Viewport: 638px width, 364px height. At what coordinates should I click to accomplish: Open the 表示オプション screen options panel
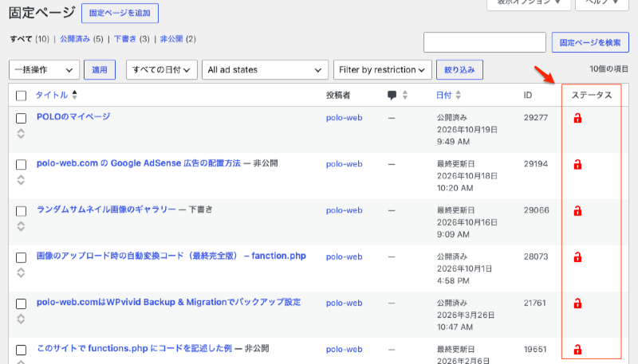point(529,3)
